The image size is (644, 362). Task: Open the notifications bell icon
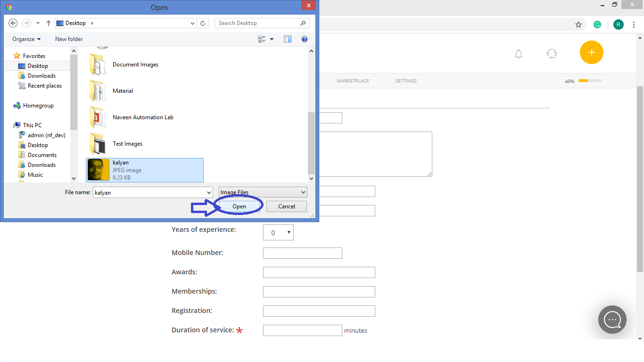[519, 54]
